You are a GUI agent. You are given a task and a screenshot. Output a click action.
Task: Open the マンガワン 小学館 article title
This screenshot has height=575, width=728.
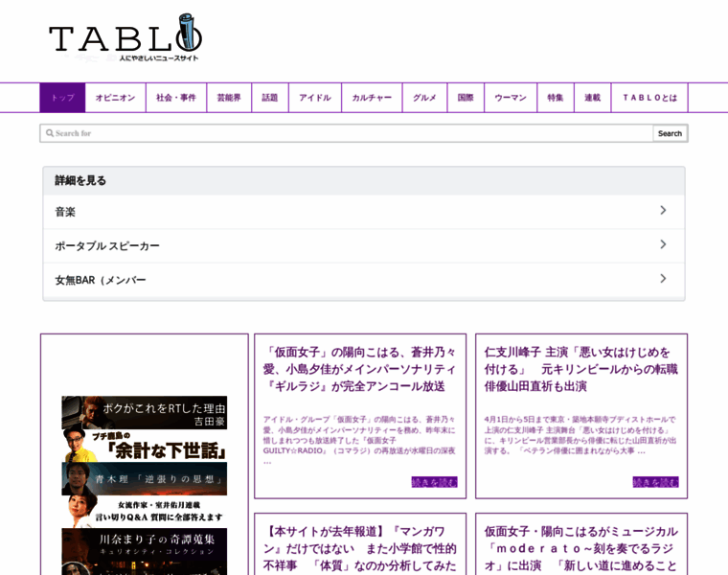coord(360,549)
